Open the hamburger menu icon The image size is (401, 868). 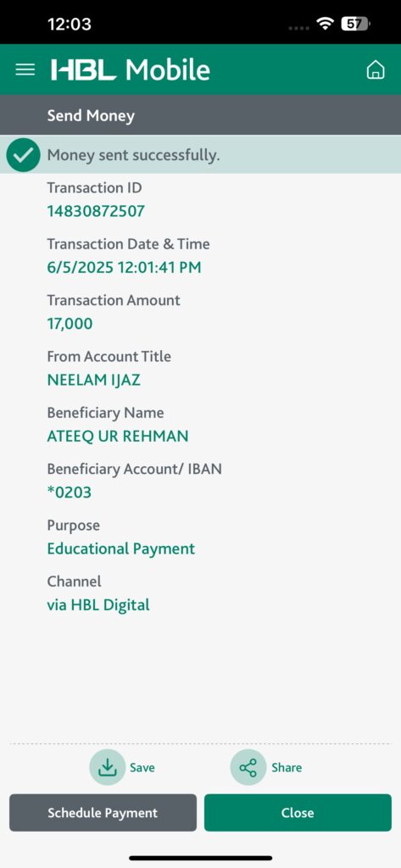click(x=25, y=70)
